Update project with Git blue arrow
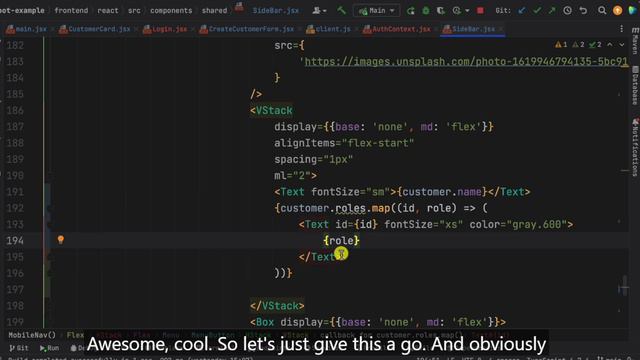This screenshot has height=360, width=640. [522, 11]
